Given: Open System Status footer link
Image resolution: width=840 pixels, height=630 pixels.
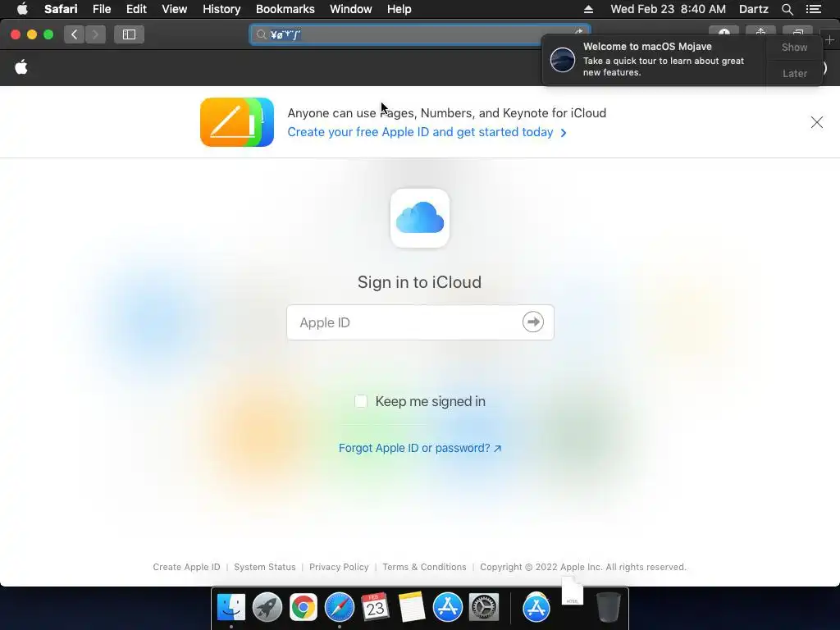Looking at the screenshot, I should click(265, 567).
